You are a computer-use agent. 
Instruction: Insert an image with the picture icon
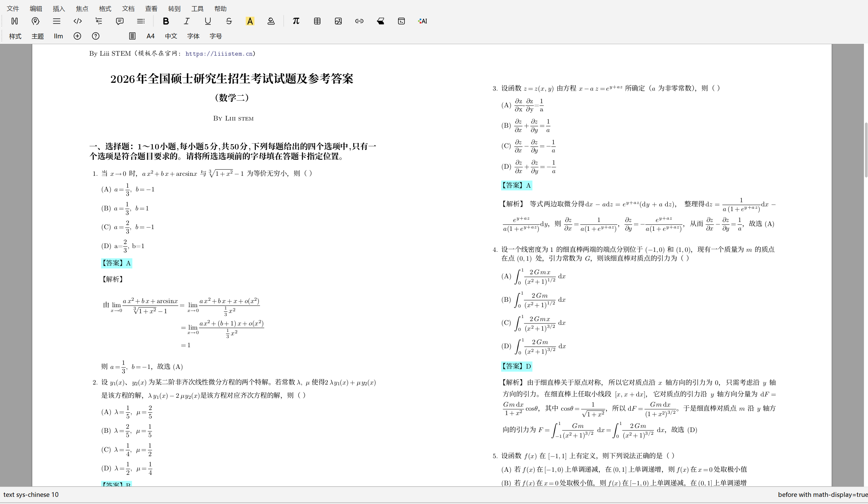point(338,21)
